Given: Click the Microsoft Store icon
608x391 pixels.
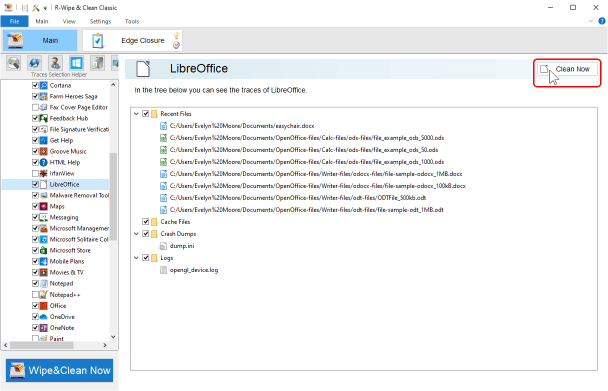Looking at the screenshot, I should click(44, 251).
